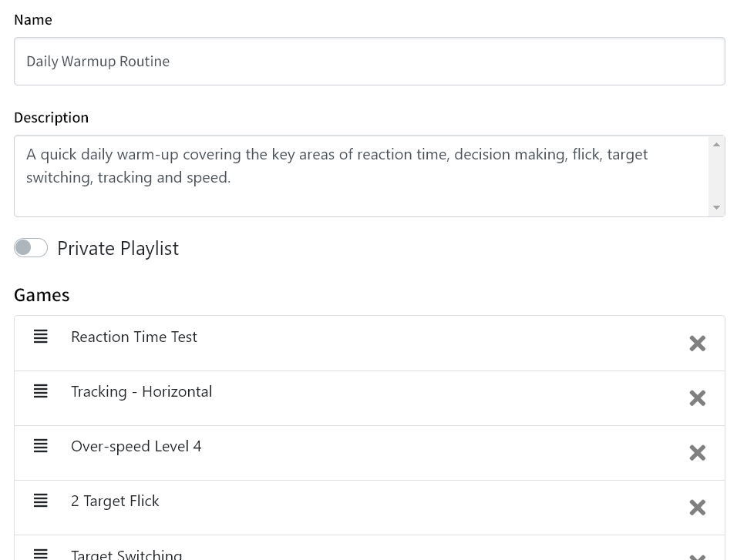Click the drag handle for Over-speed Level 4
This screenshot has height=560, width=737.
[41, 446]
